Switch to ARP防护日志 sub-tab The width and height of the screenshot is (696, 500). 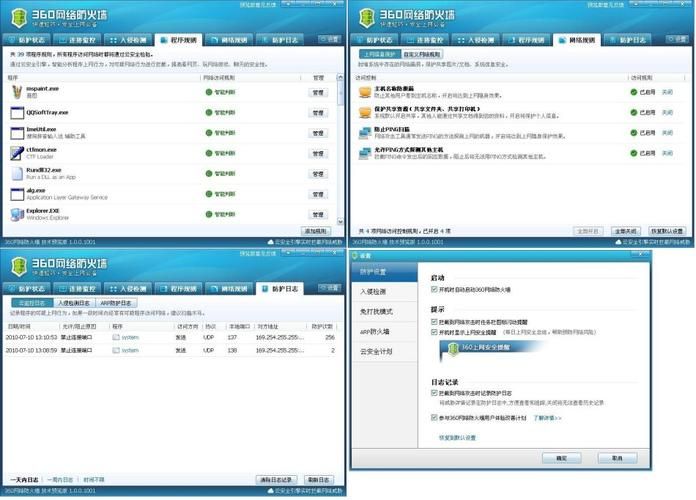tap(116, 303)
